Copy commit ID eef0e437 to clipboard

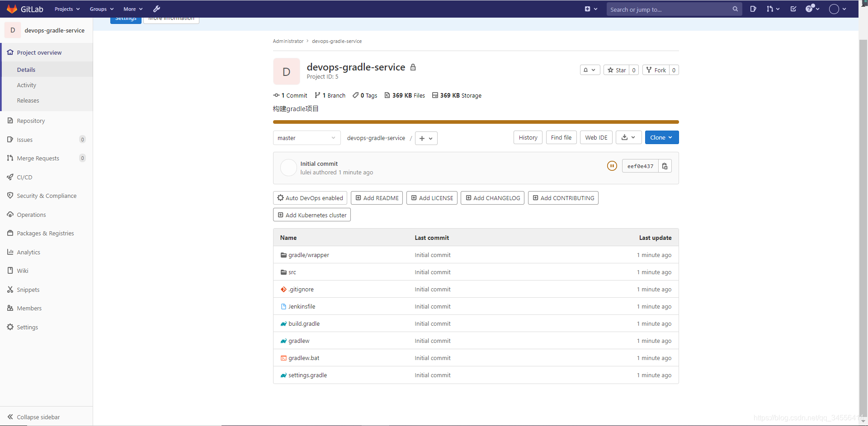point(665,166)
